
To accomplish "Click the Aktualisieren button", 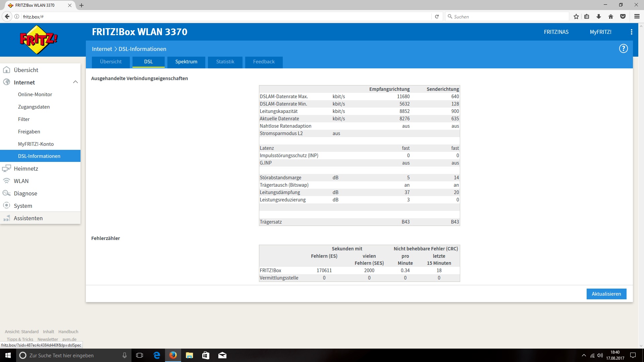I will 606,294.
